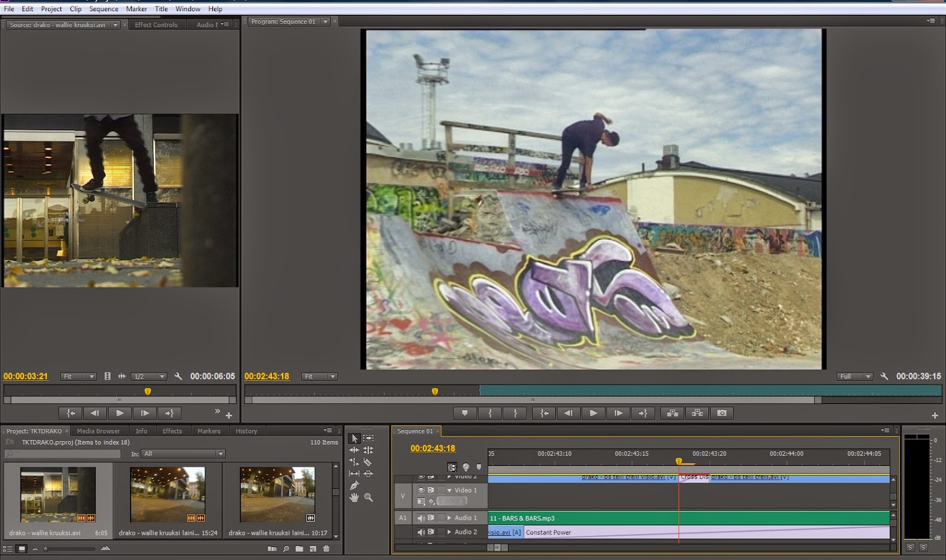Select the Hand tool
This screenshot has height=560, width=946.
[x=354, y=497]
